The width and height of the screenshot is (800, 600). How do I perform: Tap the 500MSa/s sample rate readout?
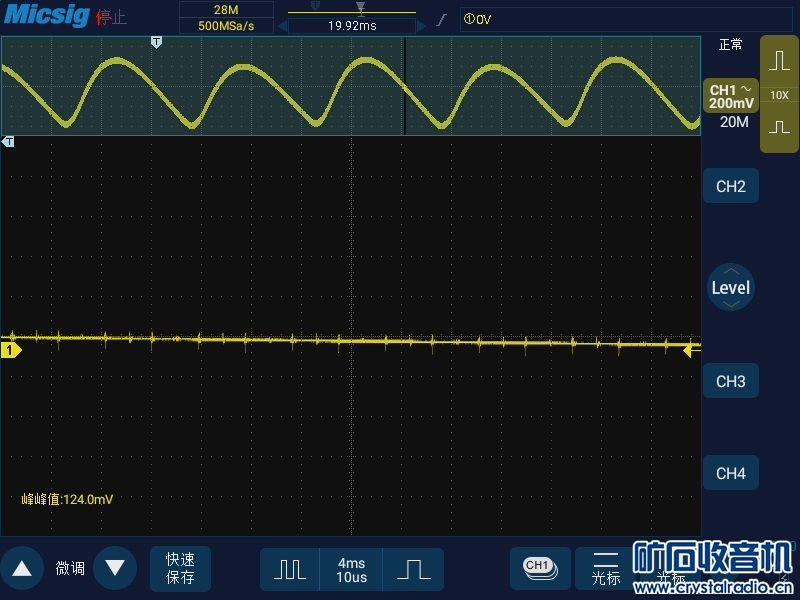(x=226, y=26)
